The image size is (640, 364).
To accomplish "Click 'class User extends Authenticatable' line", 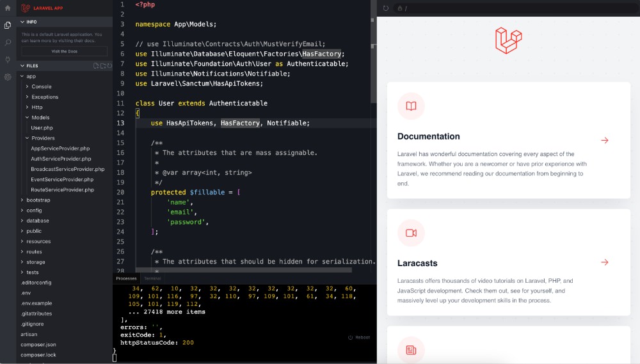I will pos(201,103).
